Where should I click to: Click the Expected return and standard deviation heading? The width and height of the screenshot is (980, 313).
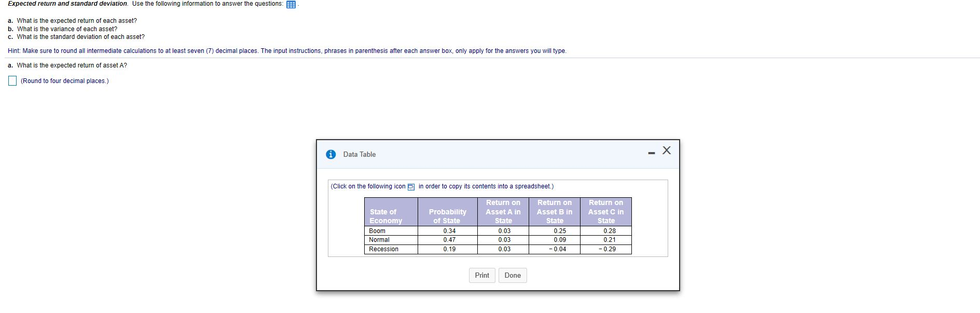point(67,4)
